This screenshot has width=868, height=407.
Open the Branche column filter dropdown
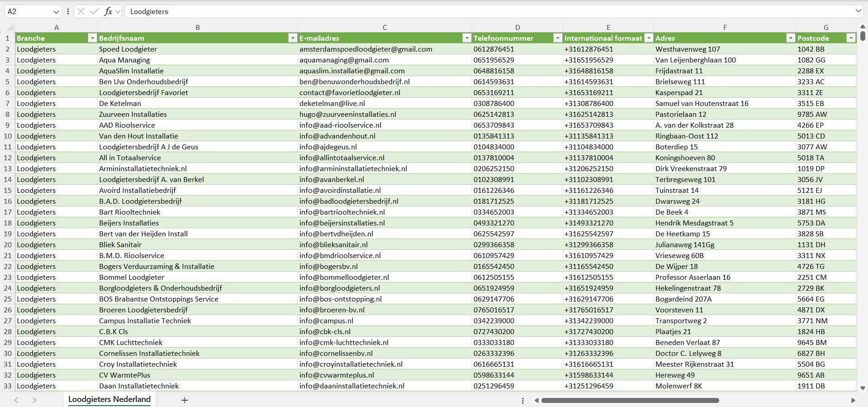click(x=92, y=38)
